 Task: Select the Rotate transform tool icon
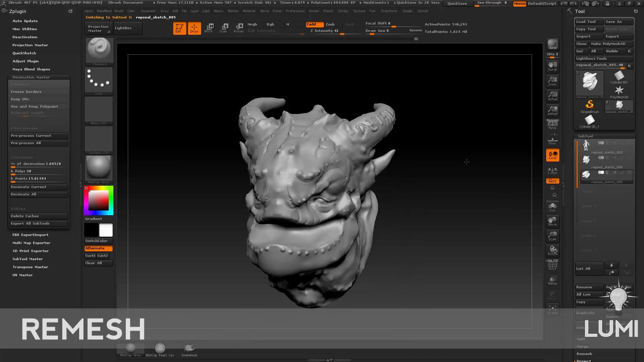click(238, 28)
